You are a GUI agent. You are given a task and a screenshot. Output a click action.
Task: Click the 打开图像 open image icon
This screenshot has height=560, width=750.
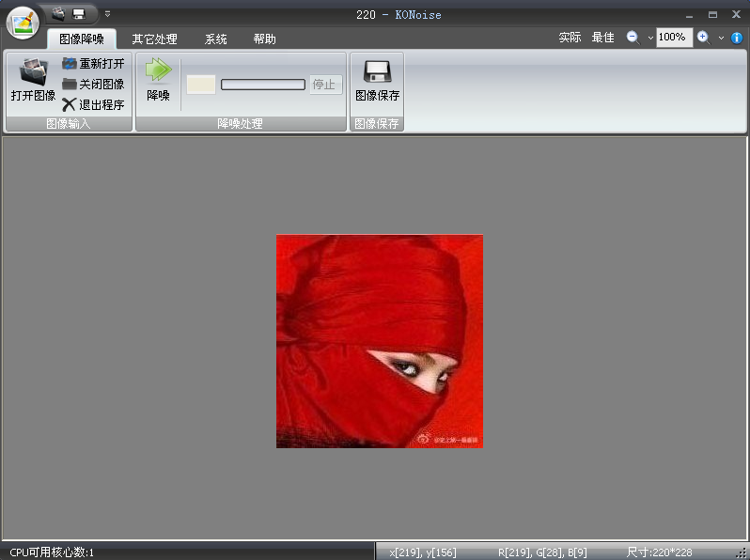33,72
